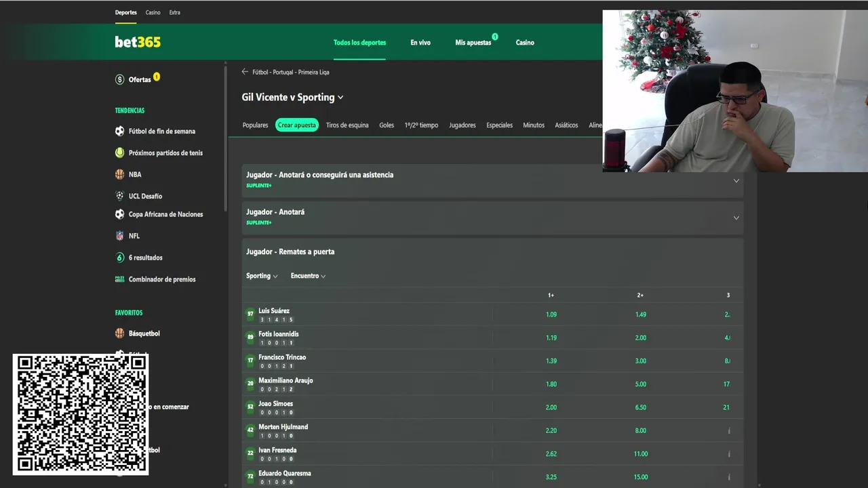Pick Eduardo Quaresma 1+ odds 3.25

click(551, 477)
